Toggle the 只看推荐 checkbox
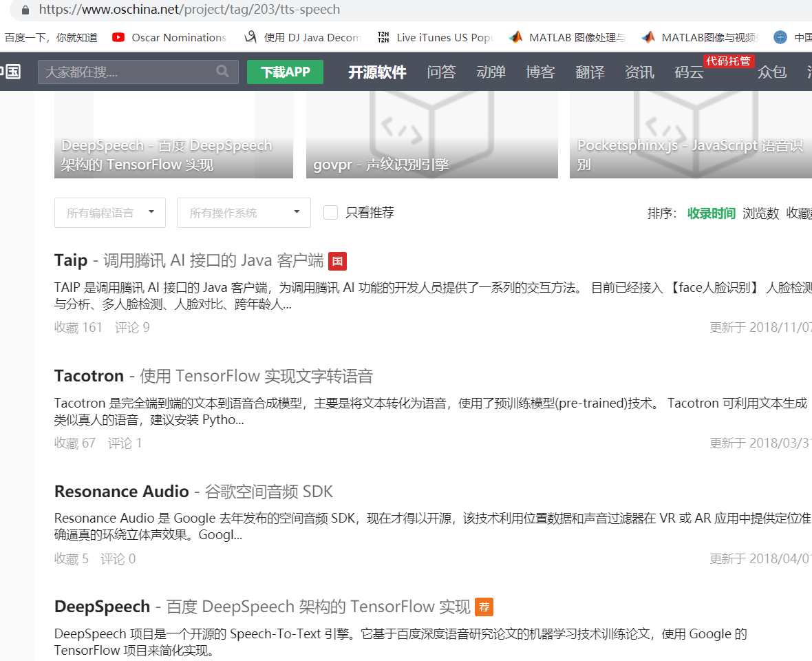 tap(330, 212)
